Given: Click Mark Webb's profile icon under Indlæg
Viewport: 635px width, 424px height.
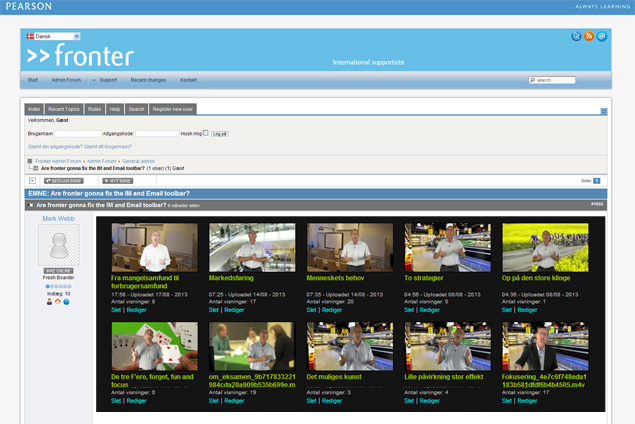Looking at the screenshot, I should (x=49, y=302).
